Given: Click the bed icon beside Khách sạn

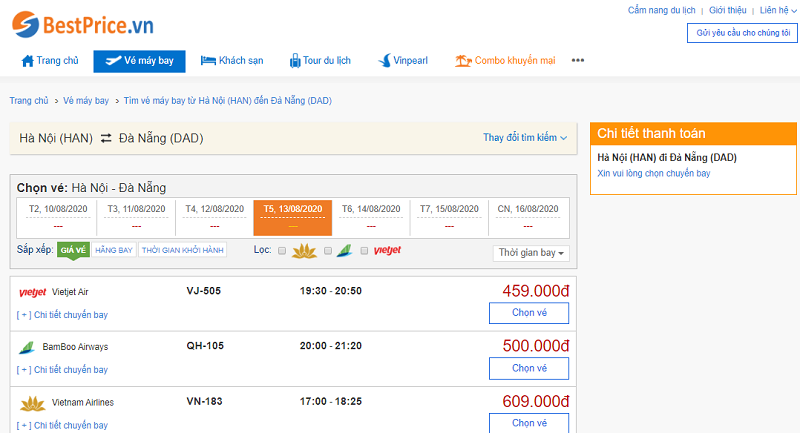Looking at the screenshot, I should tap(208, 61).
